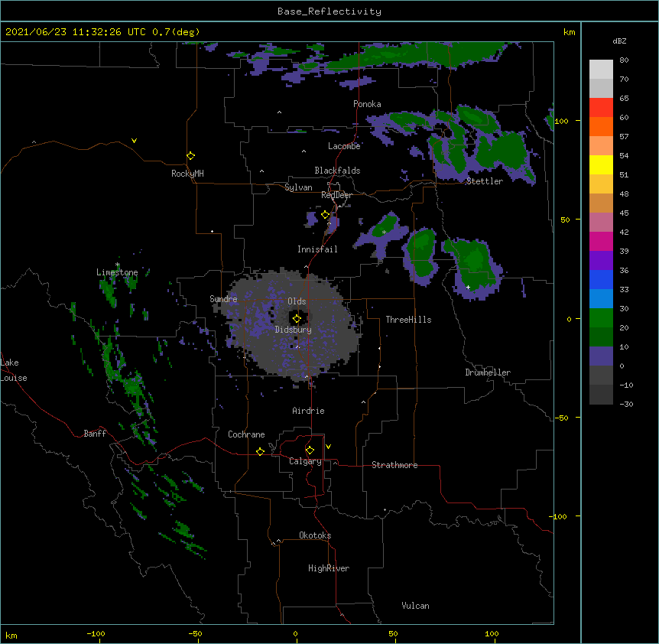Viewport: 659px width, 644px height.
Task: Click the Stettler city label
Action: pos(485,181)
